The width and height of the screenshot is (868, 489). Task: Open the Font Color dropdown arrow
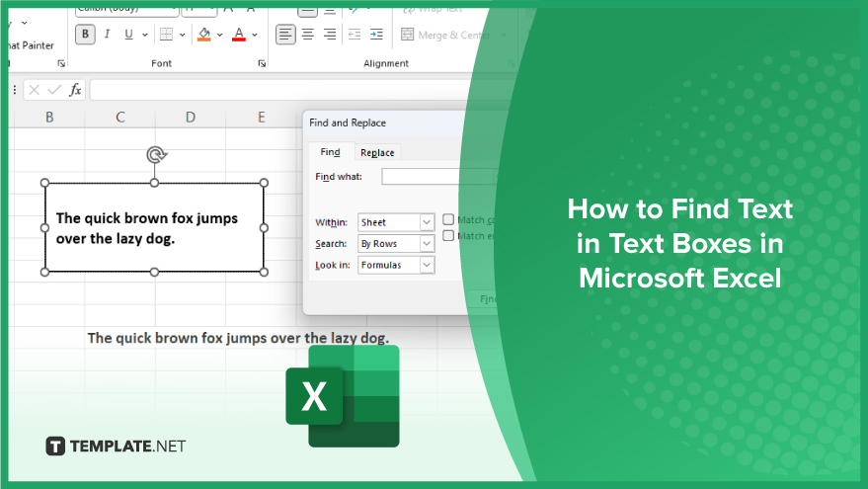(255, 35)
